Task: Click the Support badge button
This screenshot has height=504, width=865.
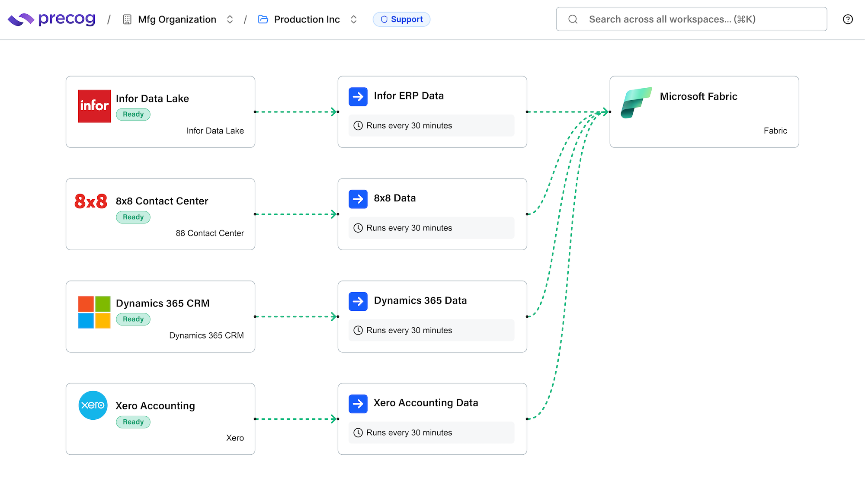Action: pos(401,19)
